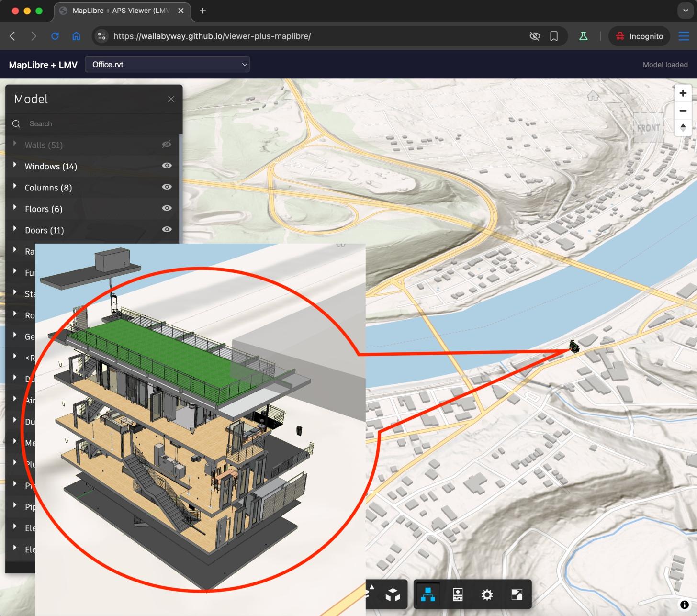
Task: Open the Office.rvt model dropdown
Action: (x=167, y=65)
